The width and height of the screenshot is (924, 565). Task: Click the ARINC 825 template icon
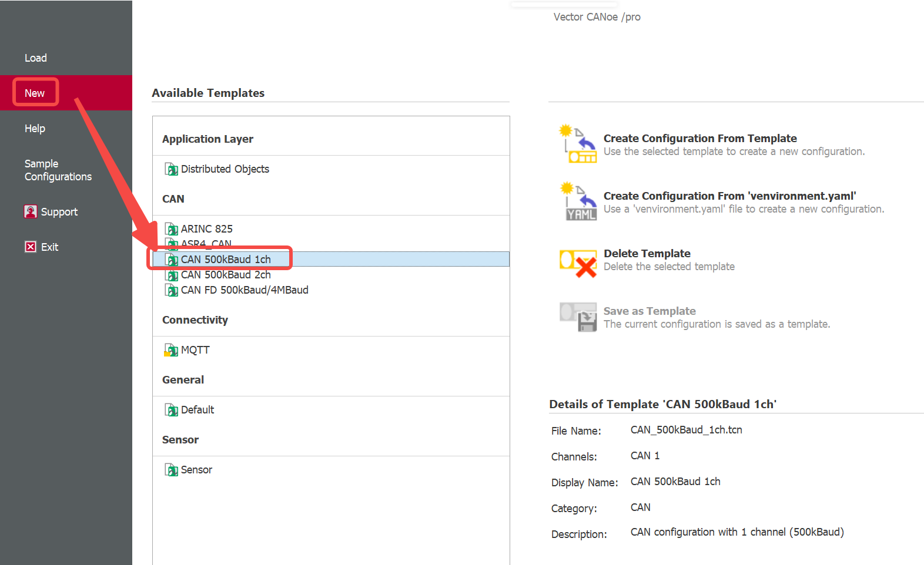tap(171, 229)
